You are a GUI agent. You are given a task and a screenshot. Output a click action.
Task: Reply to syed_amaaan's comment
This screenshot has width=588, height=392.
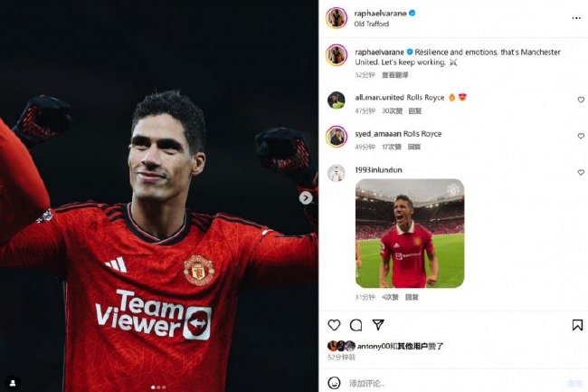point(414,147)
